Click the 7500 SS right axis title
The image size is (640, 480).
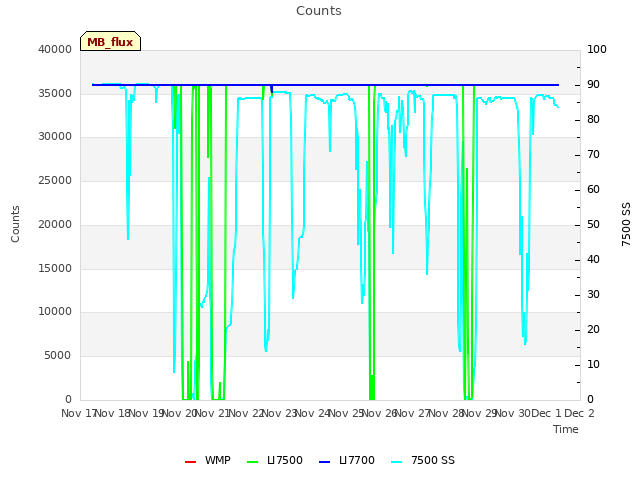click(626, 224)
